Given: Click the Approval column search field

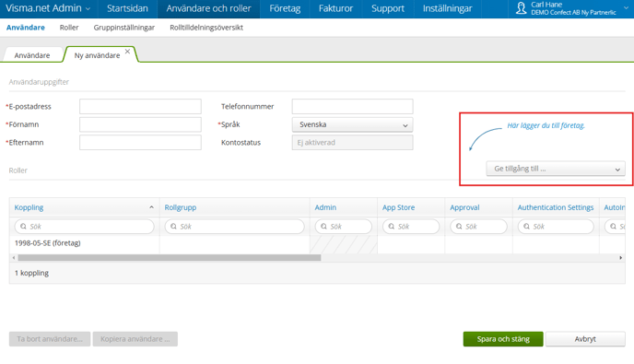Looking at the screenshot, I should tap(478, 227).
